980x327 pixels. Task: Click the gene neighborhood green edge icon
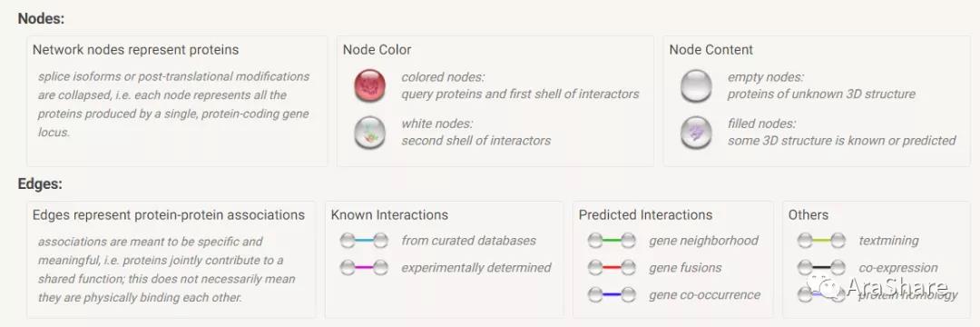pos(612,240)
